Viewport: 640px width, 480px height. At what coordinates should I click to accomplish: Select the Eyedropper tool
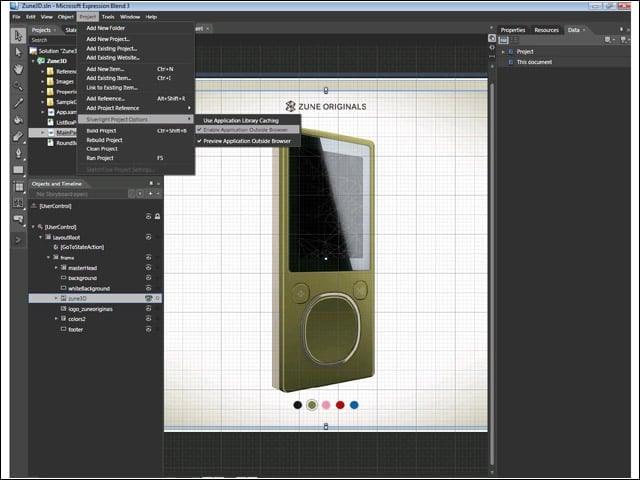(18, 102)
